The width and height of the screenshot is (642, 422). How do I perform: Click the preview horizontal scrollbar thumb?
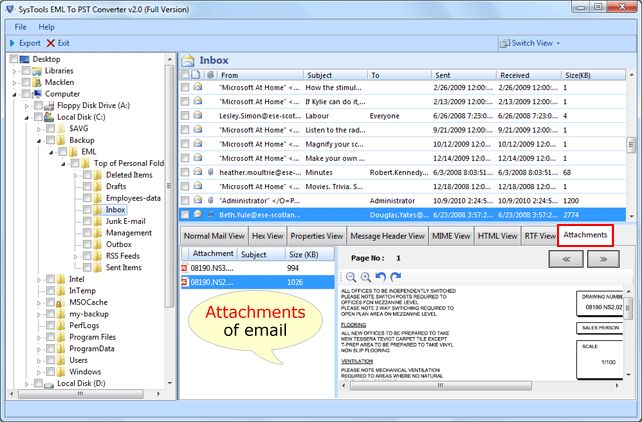click(441, 386)
